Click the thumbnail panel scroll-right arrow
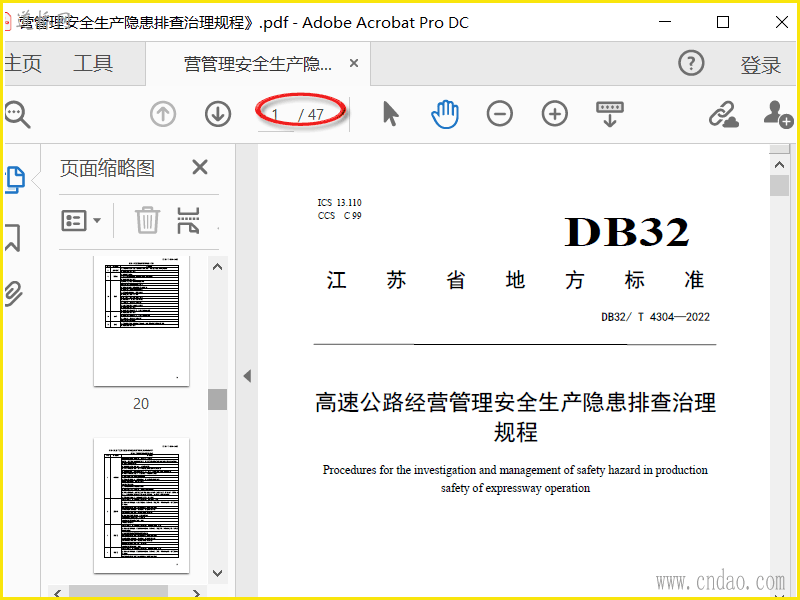Screen dimensions: 800x600 pos(196,593)
